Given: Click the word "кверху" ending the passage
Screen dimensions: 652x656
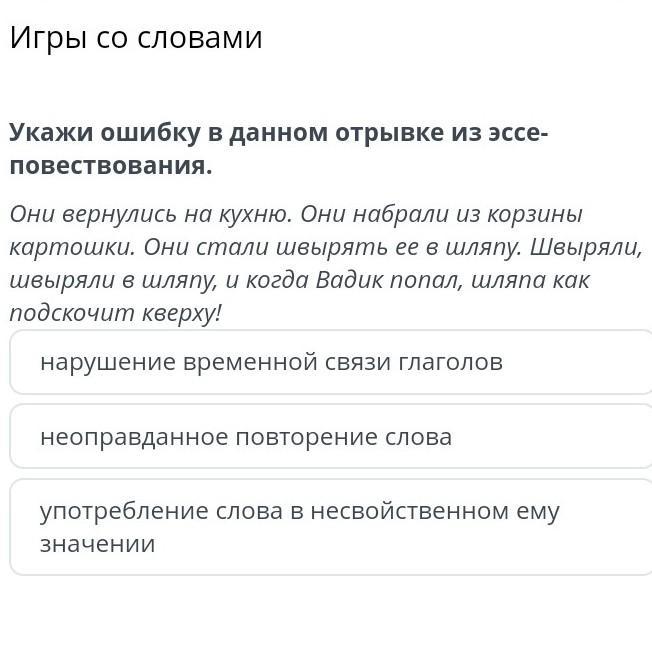Looking at the screenshot, I should coord(182,313).
